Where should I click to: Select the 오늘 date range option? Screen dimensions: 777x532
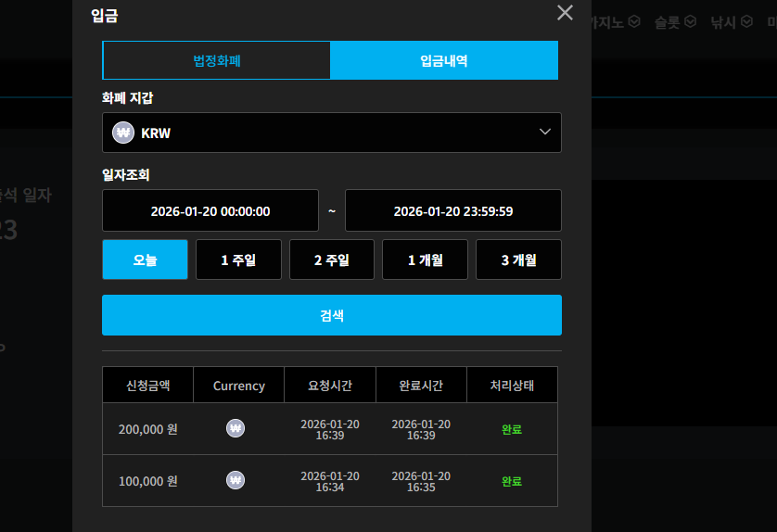click(145, 260)
